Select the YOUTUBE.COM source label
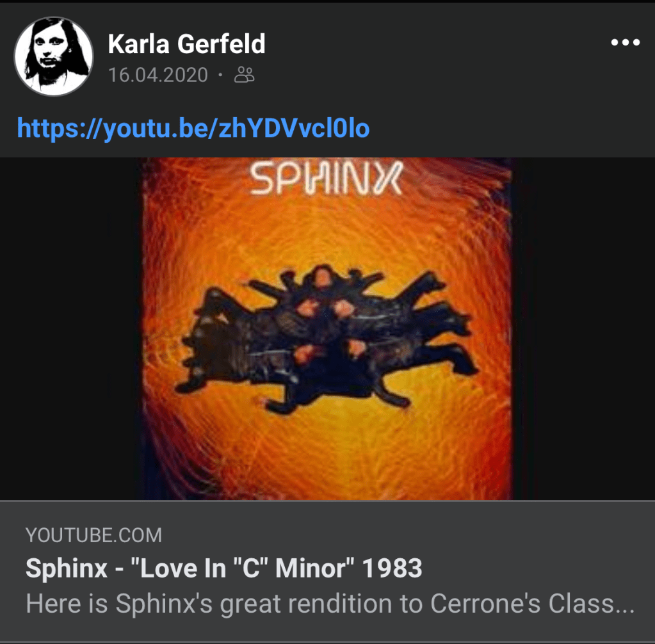The width and height of the screenshot is (655, 644). [x=93, y=535]
